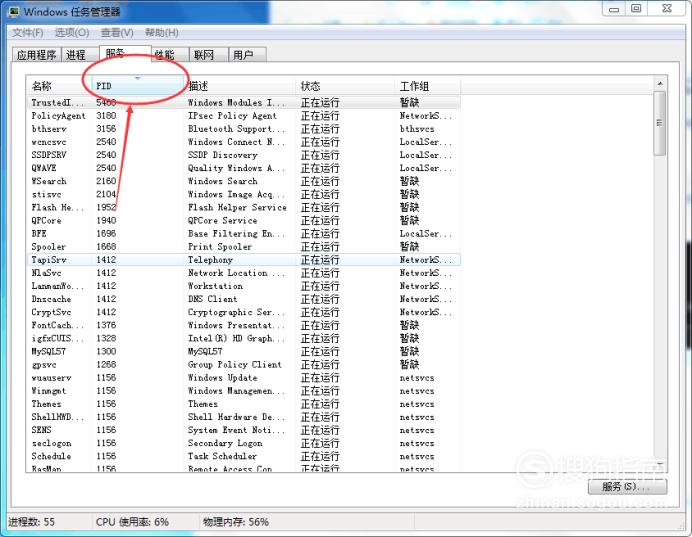
Task: Select the QWAVE service row
Action: click(244, 168)
